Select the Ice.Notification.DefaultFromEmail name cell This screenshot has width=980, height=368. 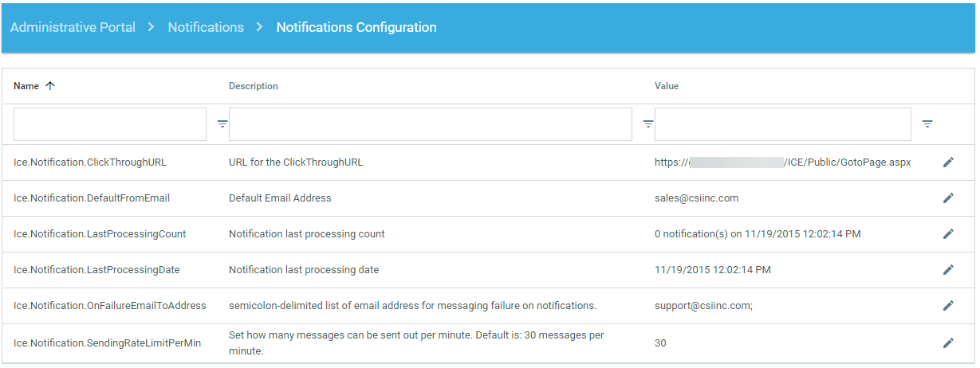pyautogui.click(x=92, y=198)
